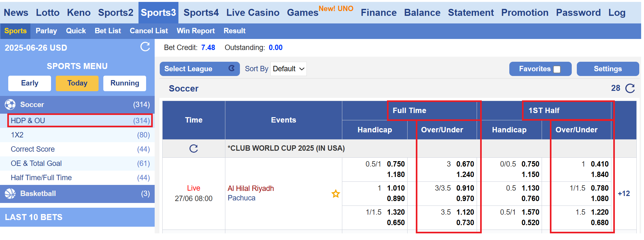Viewport: 644px width, 240px height.
Task: View the Bet List
Action: (x=108, y=31)
